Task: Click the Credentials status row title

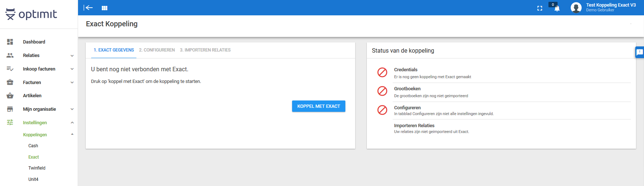Action: (x=406, y=70)
